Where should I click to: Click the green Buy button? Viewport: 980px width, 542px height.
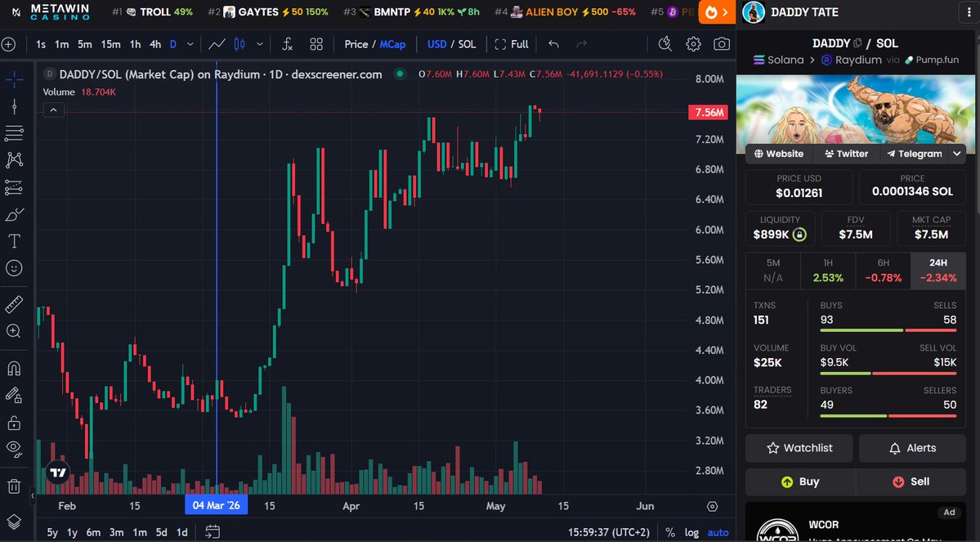pos(800,482)
